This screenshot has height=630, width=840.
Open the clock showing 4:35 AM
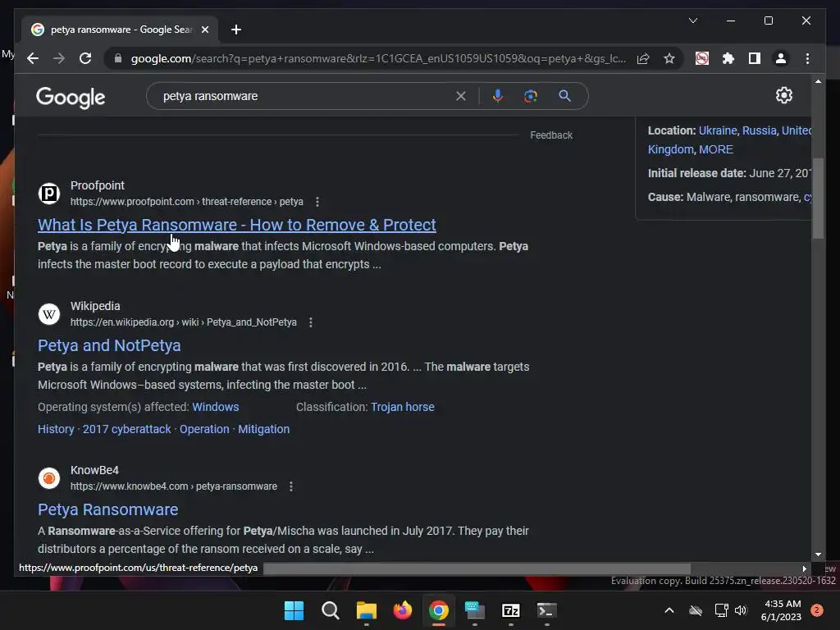(x=781, y=610)
